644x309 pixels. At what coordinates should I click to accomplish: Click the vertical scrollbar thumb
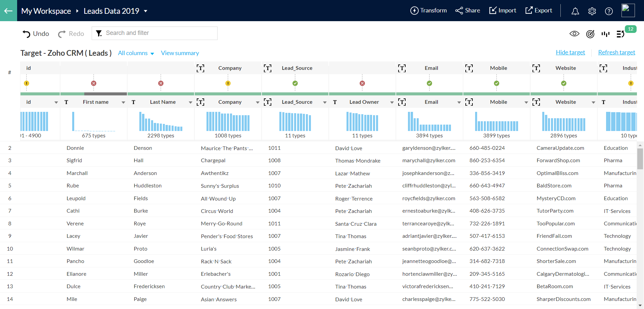640,159
